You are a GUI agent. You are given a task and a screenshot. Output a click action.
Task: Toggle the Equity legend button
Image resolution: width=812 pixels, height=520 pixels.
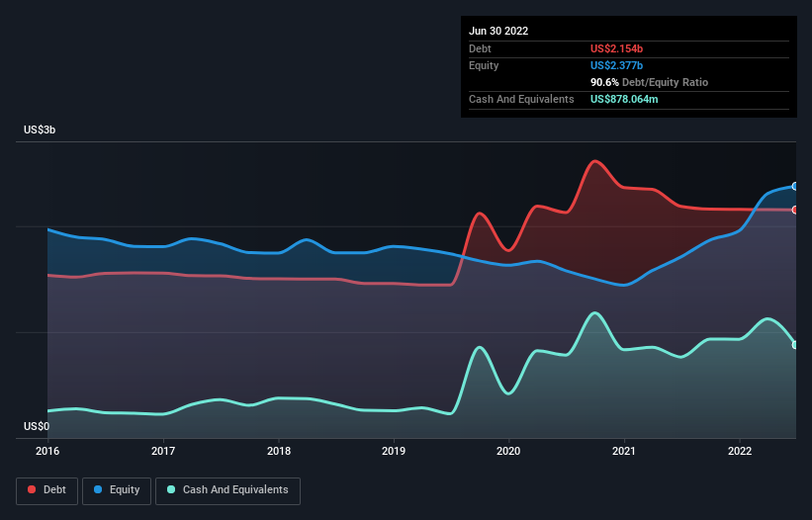(117, 490)
